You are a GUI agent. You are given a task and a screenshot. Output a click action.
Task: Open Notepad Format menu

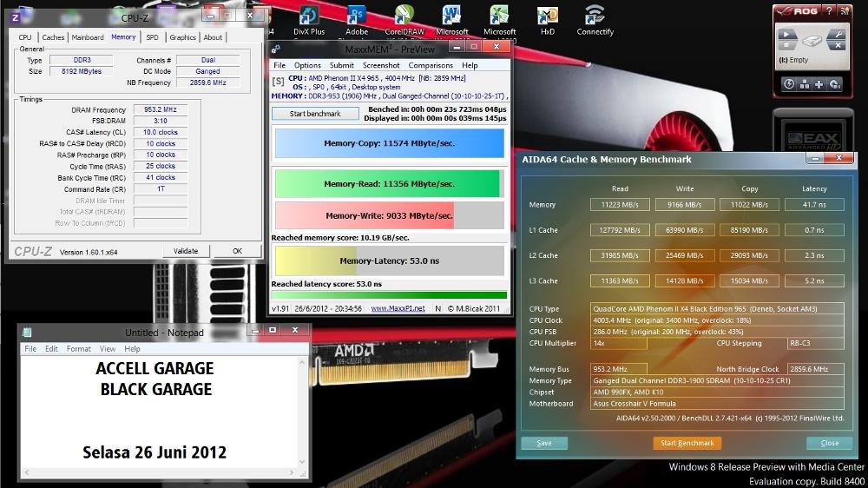79,348
